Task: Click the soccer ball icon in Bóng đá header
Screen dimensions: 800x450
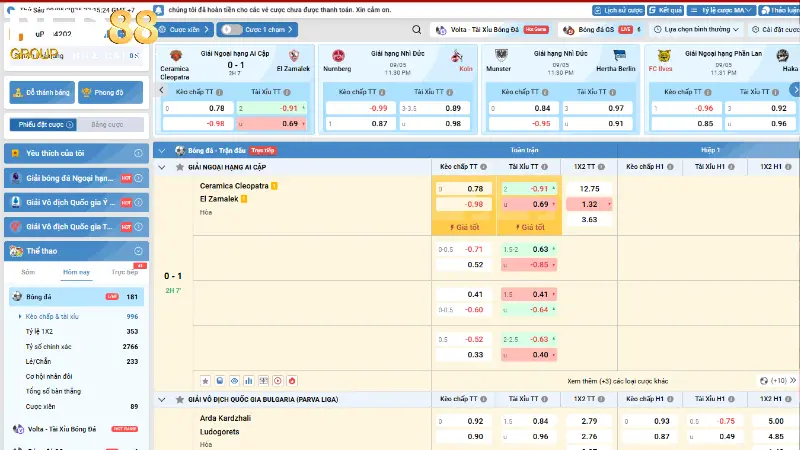Action: (180, 150)
